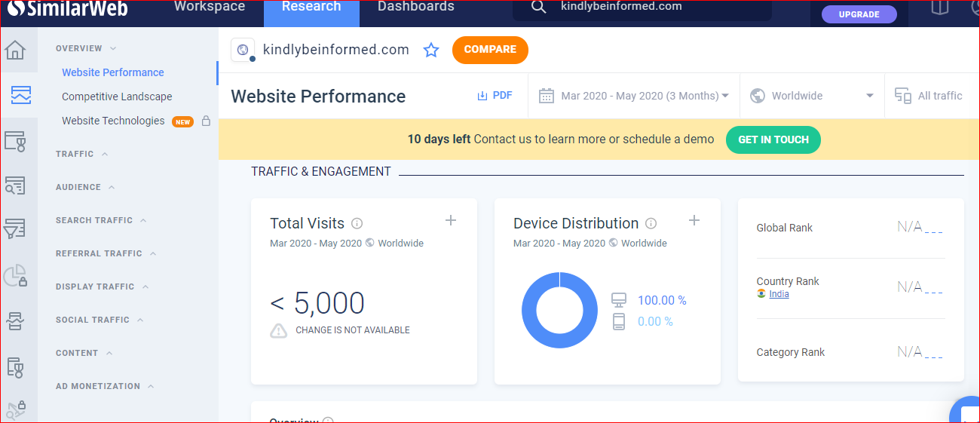Screen dimensions: 980x423
Task: Click the lock icon beside Website Technologies
Action: pos(206,121)
